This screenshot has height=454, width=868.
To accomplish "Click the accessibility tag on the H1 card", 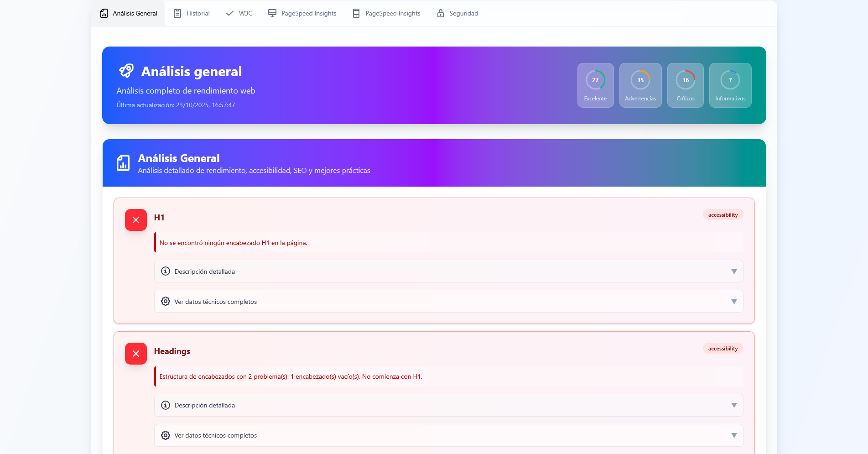I will [722, 215].
